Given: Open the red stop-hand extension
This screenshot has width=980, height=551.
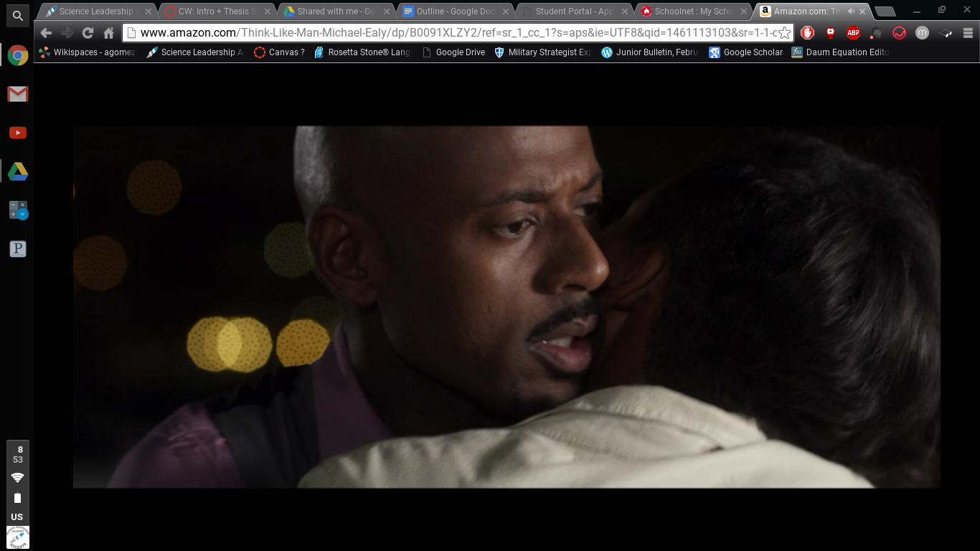Looking at the screenshot, I should pyautogui.click(x=808, y=33).
